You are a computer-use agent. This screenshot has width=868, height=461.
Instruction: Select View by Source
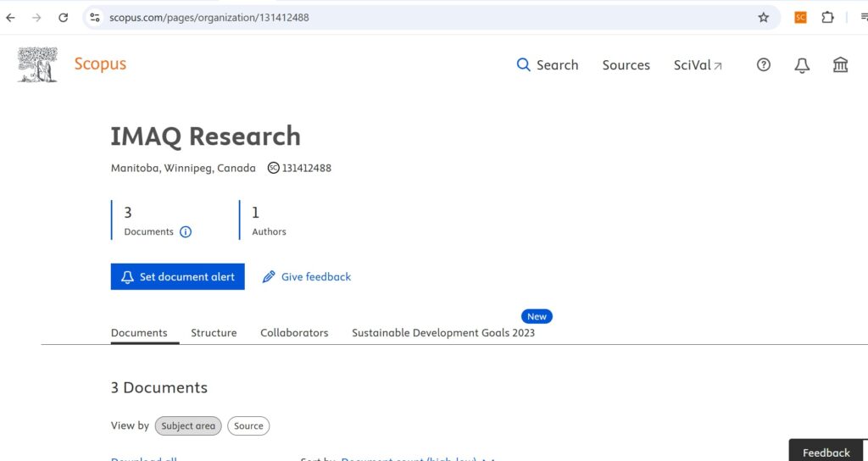pos(248,426)
